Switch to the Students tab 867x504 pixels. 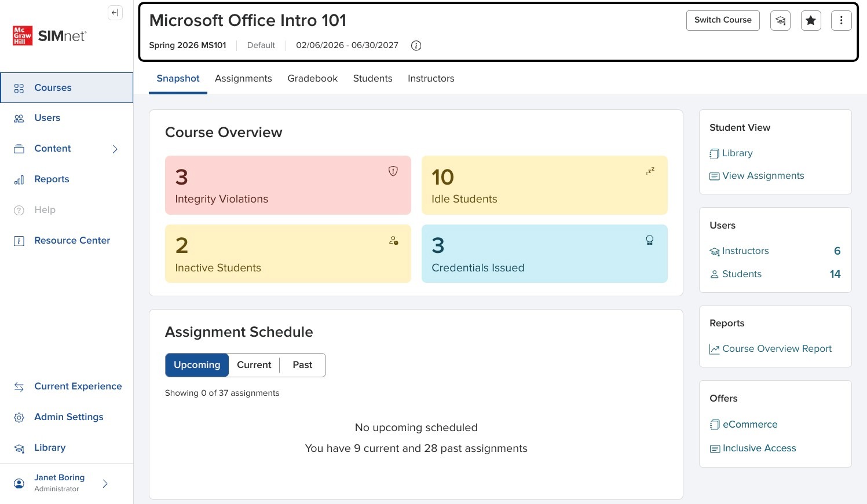click(x=373, y=79)
